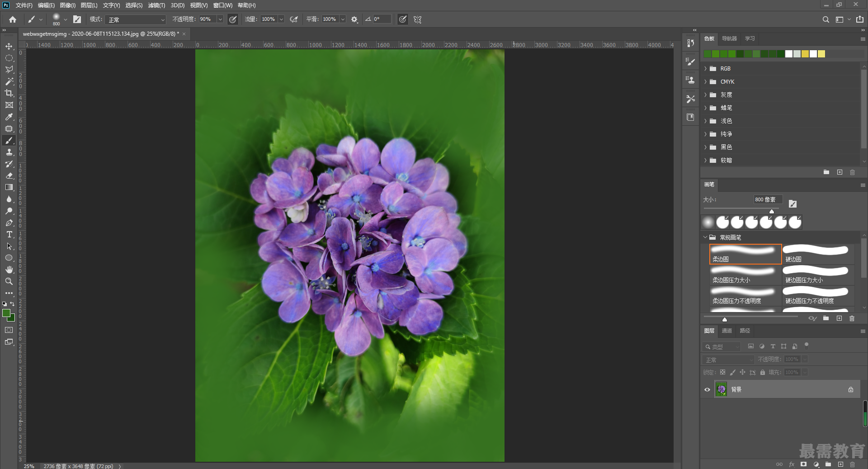Delete brush using brush panel trash
Screen dimensions: 868x469
click(852, 318)
